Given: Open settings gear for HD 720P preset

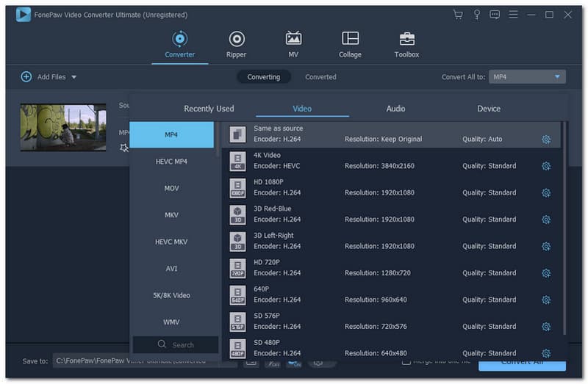Looking at the screenshot, I should 546,273.
